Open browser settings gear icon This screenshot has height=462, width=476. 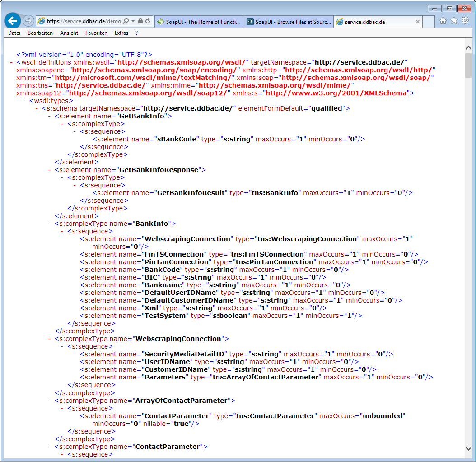click(465, 21)
